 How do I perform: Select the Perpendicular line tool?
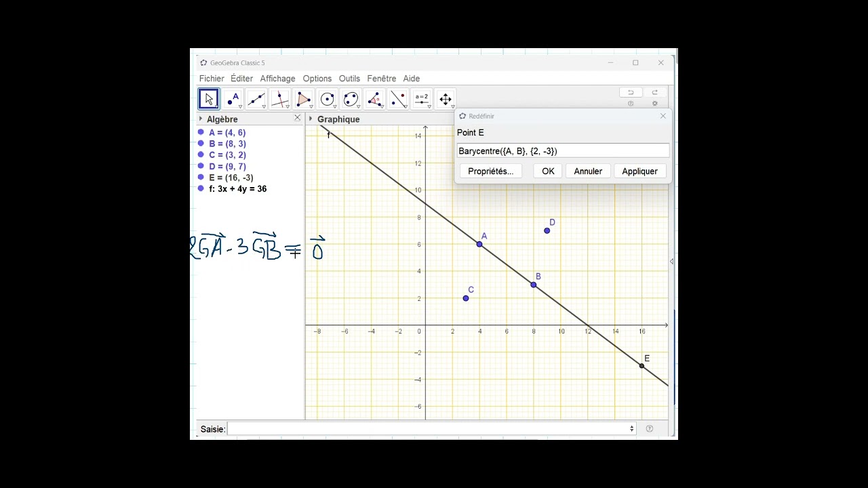pyautogui.click(x=280, y=99)
